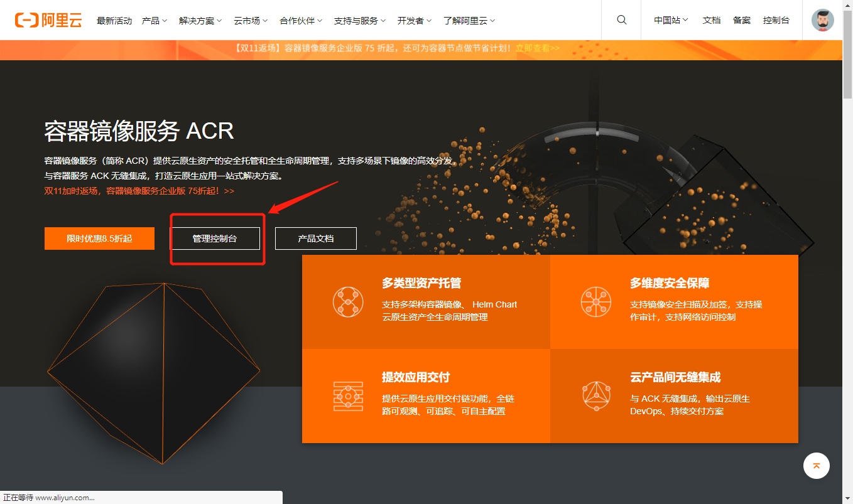Expand the 产品 dropdown menu
The height and width of the screenshot is (504, 853).
(x=155, y=21)
